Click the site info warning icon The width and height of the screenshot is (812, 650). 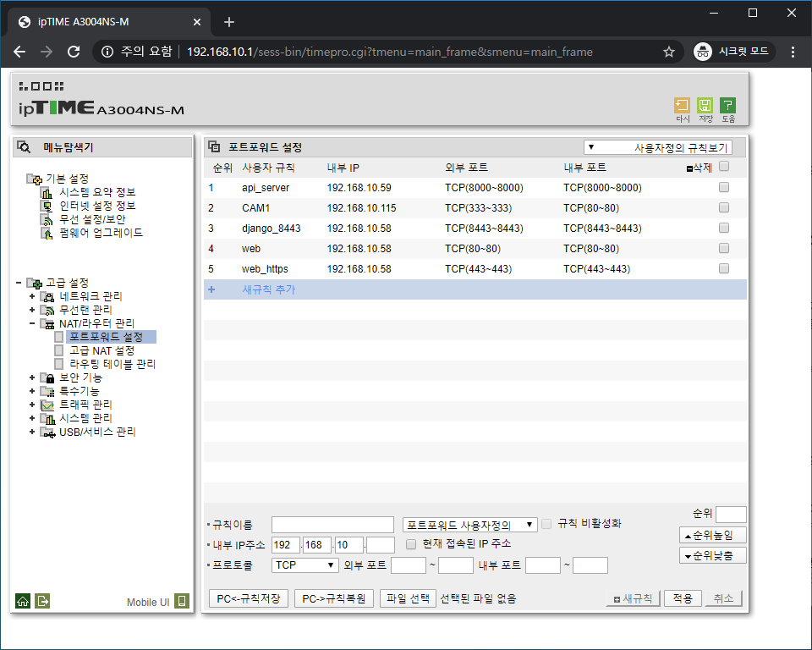[107, 52]
